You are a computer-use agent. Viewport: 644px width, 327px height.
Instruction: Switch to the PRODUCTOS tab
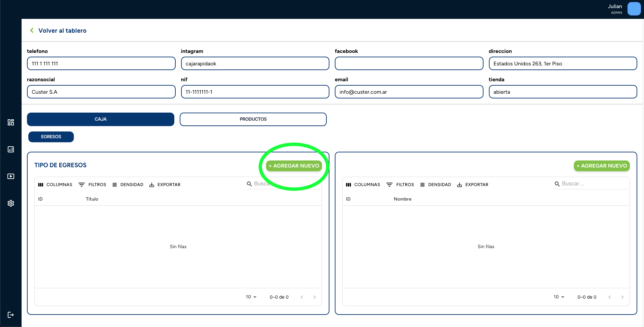[253, 119]
